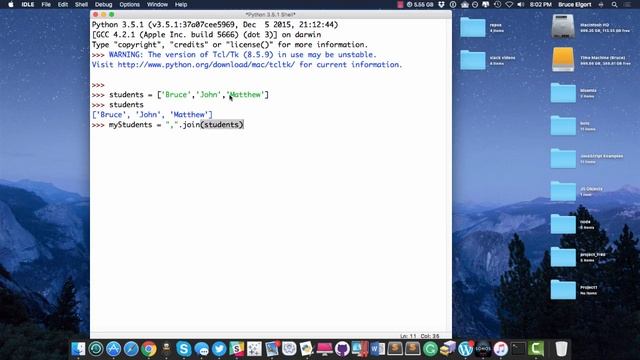Open the JavaScript Examples folder
Viewport: 640px width, 360px height.
click(563, 158)
